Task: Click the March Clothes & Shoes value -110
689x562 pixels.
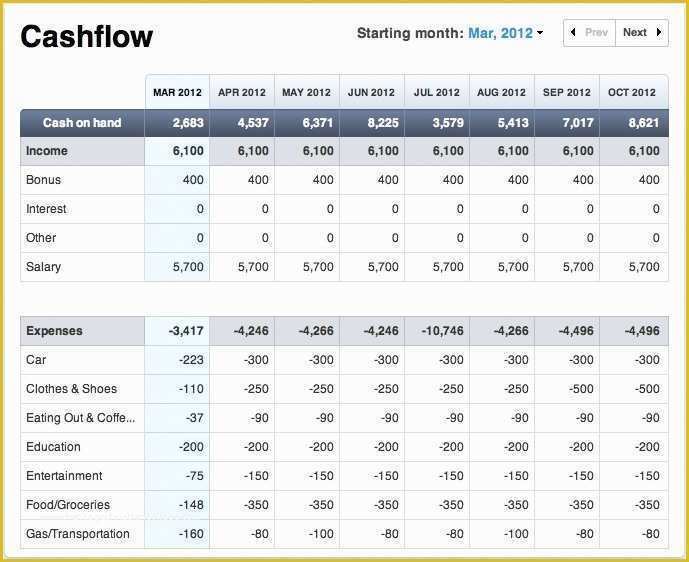Action: (x=191, y=389)
